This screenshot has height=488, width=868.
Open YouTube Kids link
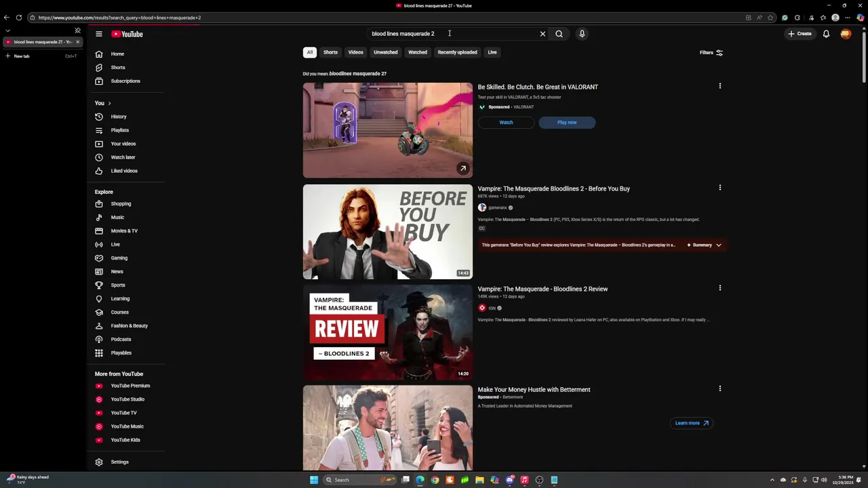125,440
